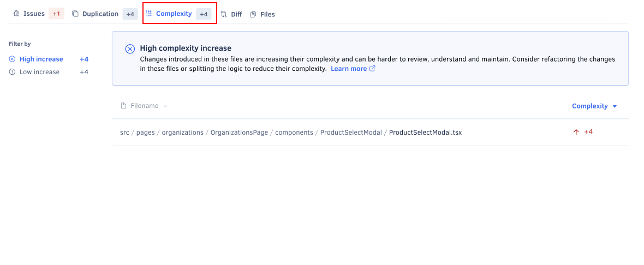Click external link icon beside Learn more

tap(373, 69)
